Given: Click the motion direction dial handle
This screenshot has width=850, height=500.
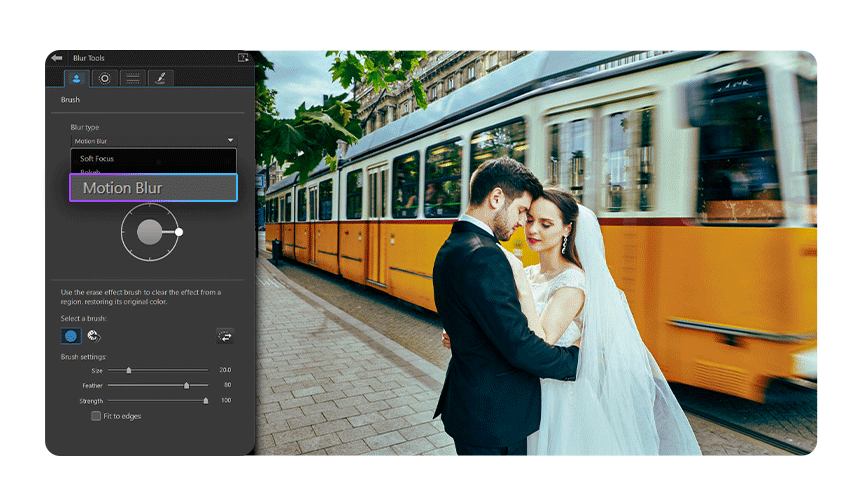Looking at the screenshot, I should tap(179, 232).
